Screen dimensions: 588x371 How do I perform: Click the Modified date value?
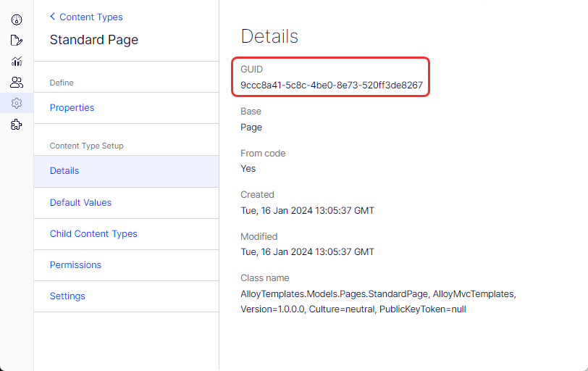(307, 251)
